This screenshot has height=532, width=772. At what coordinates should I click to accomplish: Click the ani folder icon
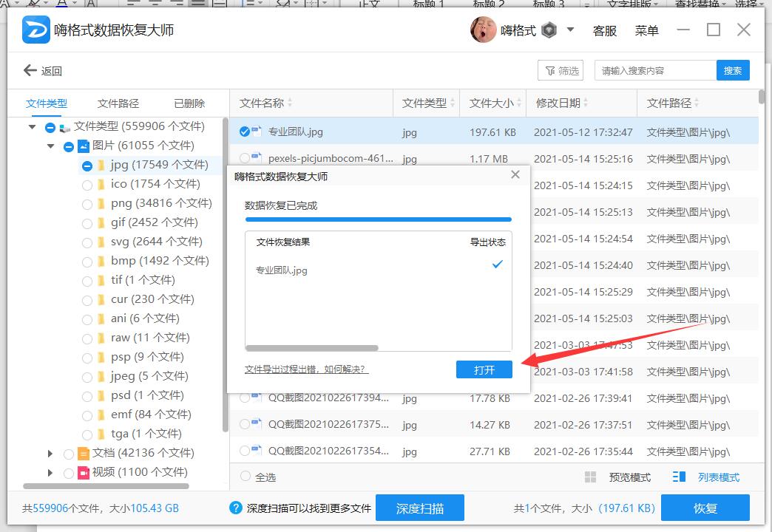coord(101,318)
